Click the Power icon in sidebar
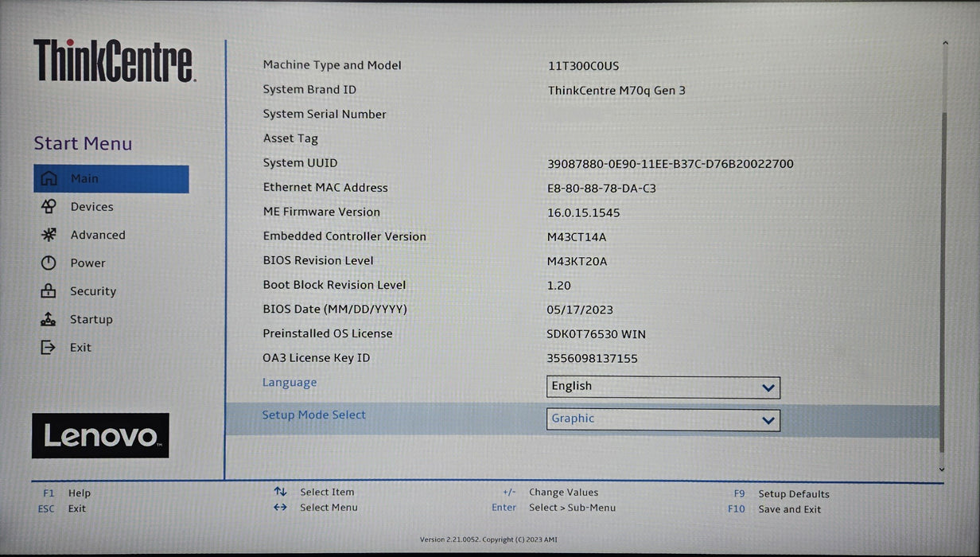The width and height of the screenshot is (980, 557). point(49,263)
